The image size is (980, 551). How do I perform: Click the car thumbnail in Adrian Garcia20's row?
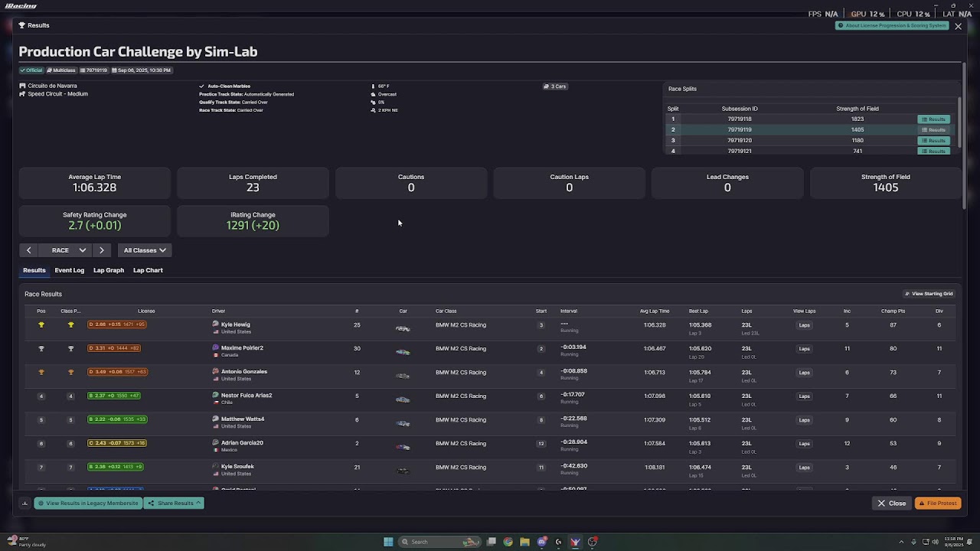coord(403,448)
